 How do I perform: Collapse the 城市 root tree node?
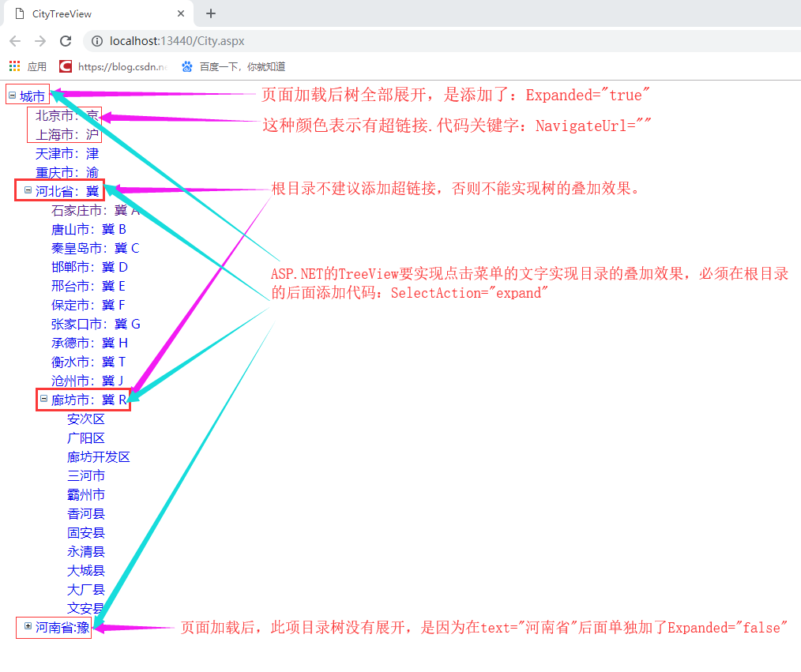pyautogui.click(x=10, y=96)
